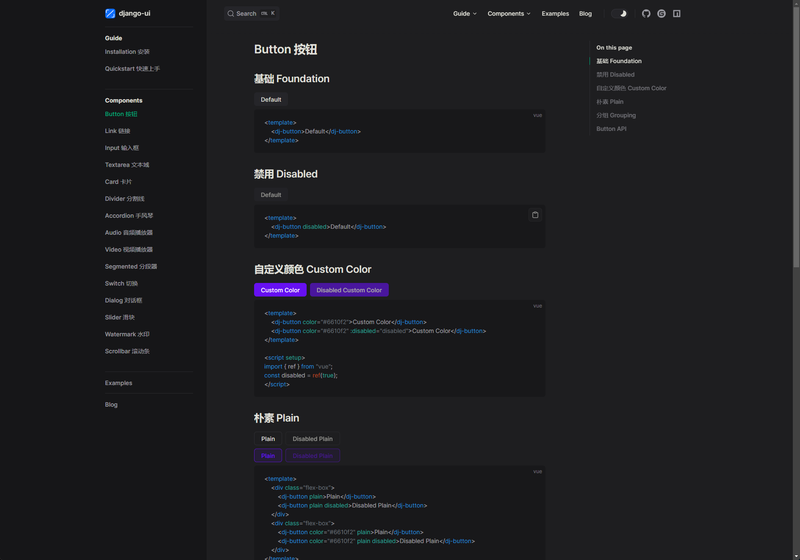Open Switch 切换 component page
This screenshot has height=560, width=800.
pyautogui.click(x=121, y=284)
